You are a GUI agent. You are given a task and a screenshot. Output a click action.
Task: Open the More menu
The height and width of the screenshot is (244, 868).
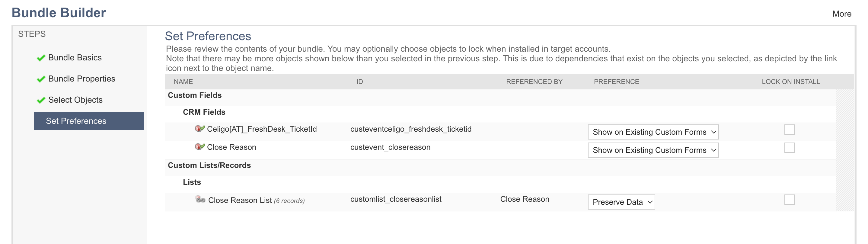click(842, 14)
